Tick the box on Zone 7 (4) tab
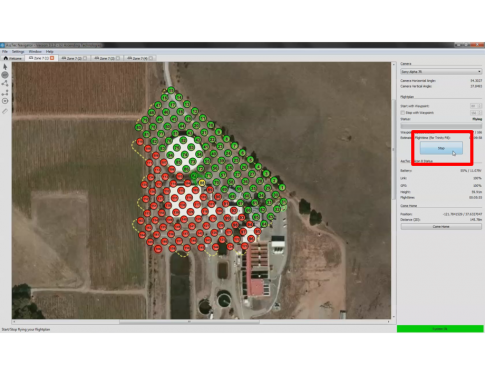 [151, 58]
